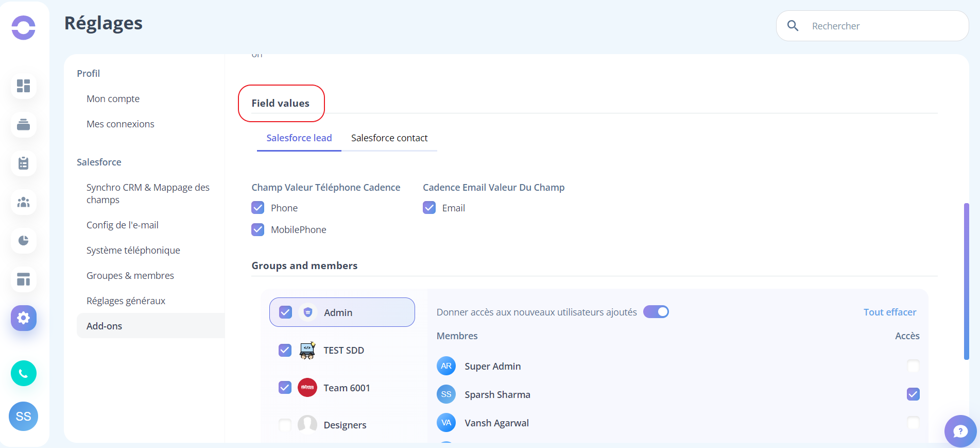This screenshot has width=980, height=448.
Task: Open Groupes & membres settings
Action: (130, 275)
